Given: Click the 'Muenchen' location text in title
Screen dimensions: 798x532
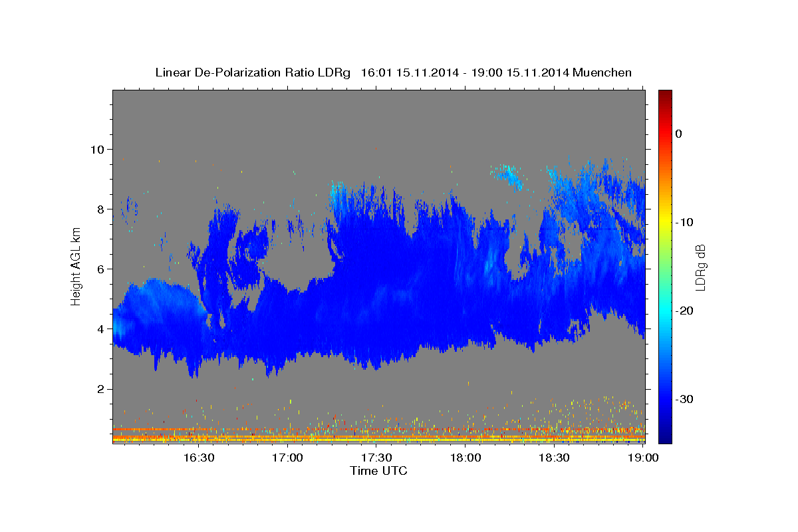Looking at the screenshot, I should pos(602,72).
